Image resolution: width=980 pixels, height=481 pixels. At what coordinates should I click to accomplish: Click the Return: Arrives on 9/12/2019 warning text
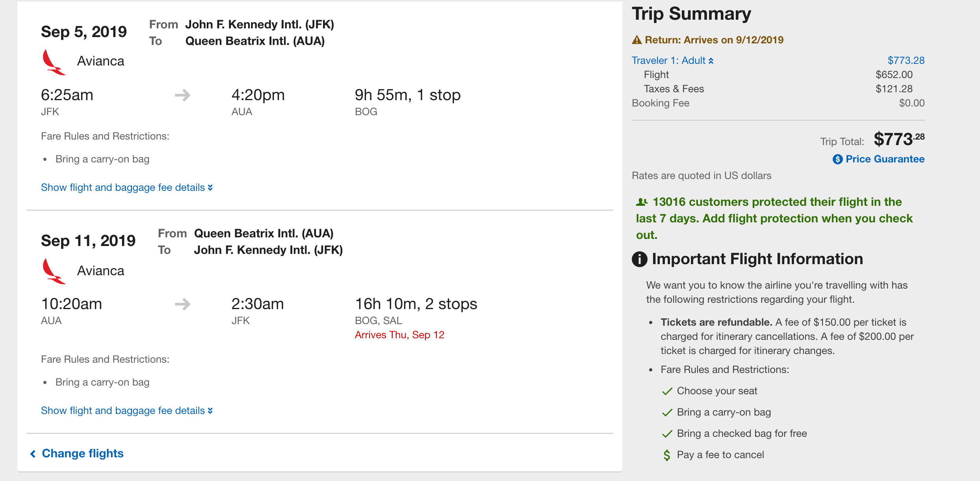click(714, 40)
